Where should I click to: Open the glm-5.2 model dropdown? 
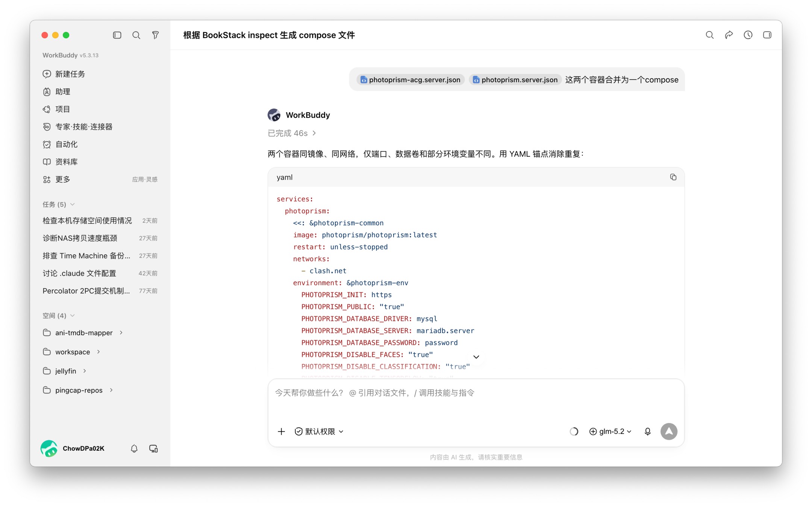tap(610, 431)
